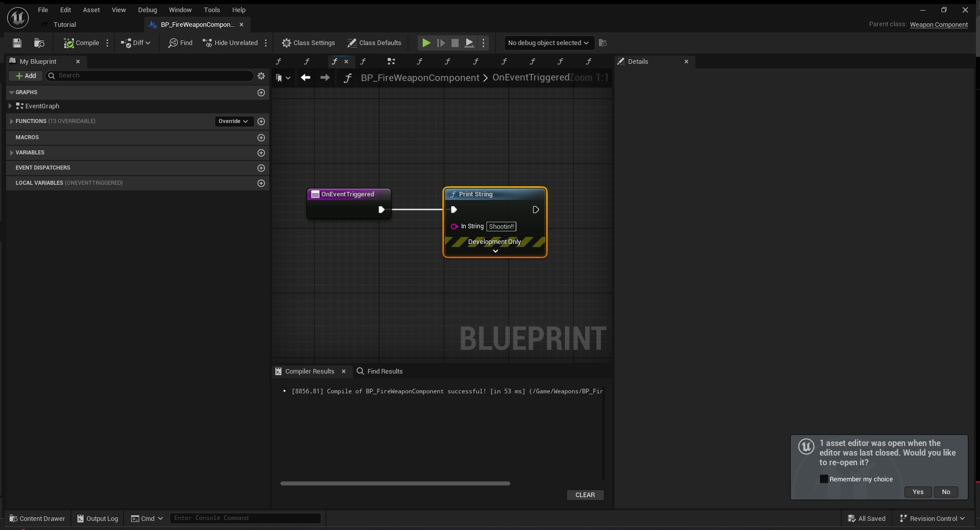980x530 pixels.
Task: Expand Print String advanced options chevron
Action: 496,251
